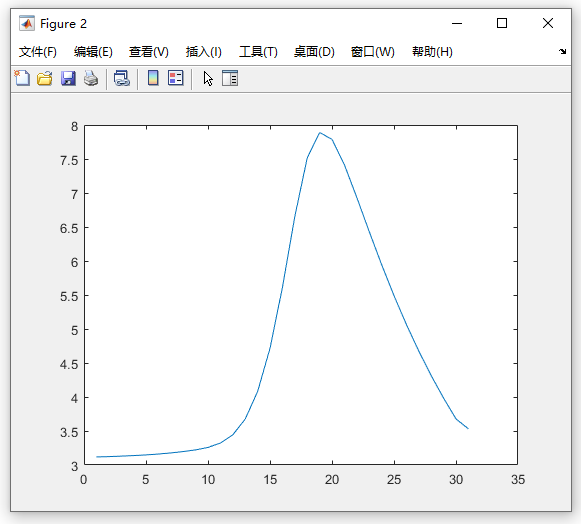Open the 工具(T) menu

pos(258,52)
